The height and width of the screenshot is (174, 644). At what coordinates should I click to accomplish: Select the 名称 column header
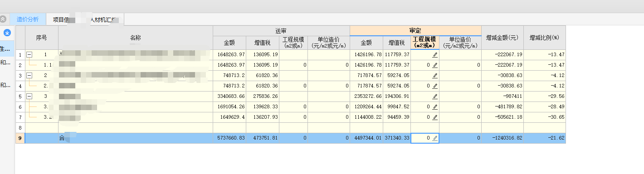(x=136, y=38)
